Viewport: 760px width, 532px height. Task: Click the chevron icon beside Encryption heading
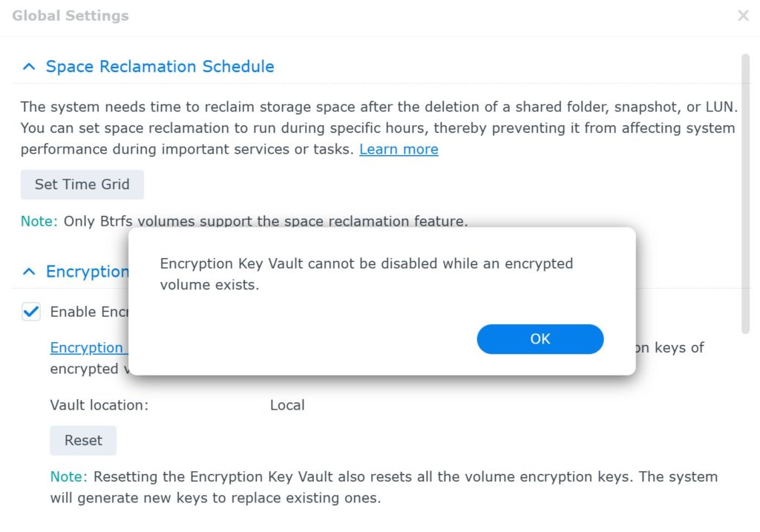tap(29, 271)
